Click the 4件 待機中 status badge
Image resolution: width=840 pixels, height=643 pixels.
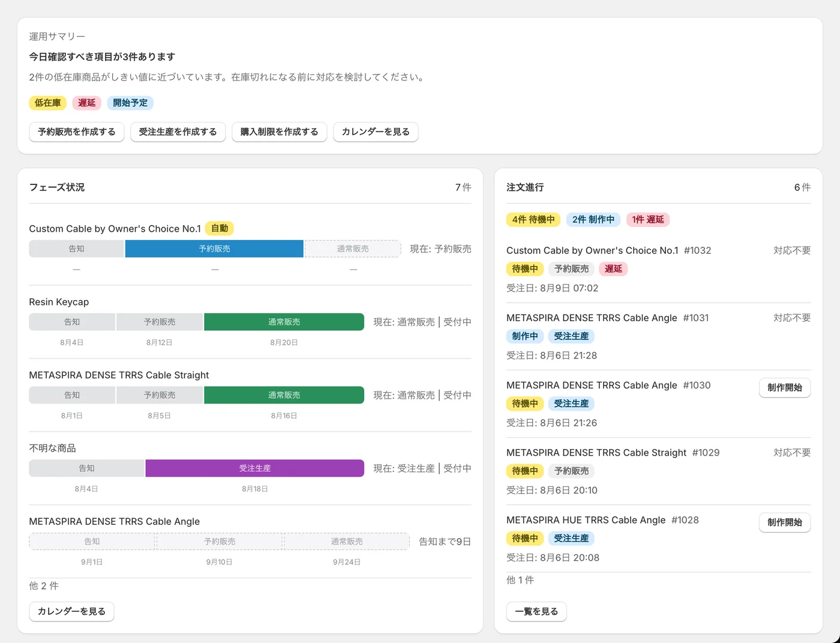click(x=533, y=220)
